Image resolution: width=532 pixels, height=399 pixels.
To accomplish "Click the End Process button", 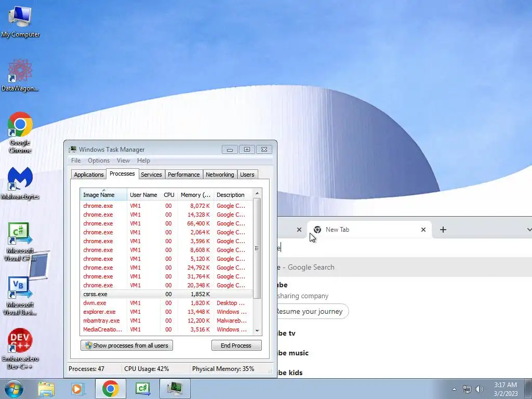I will pyautogui.click(x=236, y=345).
